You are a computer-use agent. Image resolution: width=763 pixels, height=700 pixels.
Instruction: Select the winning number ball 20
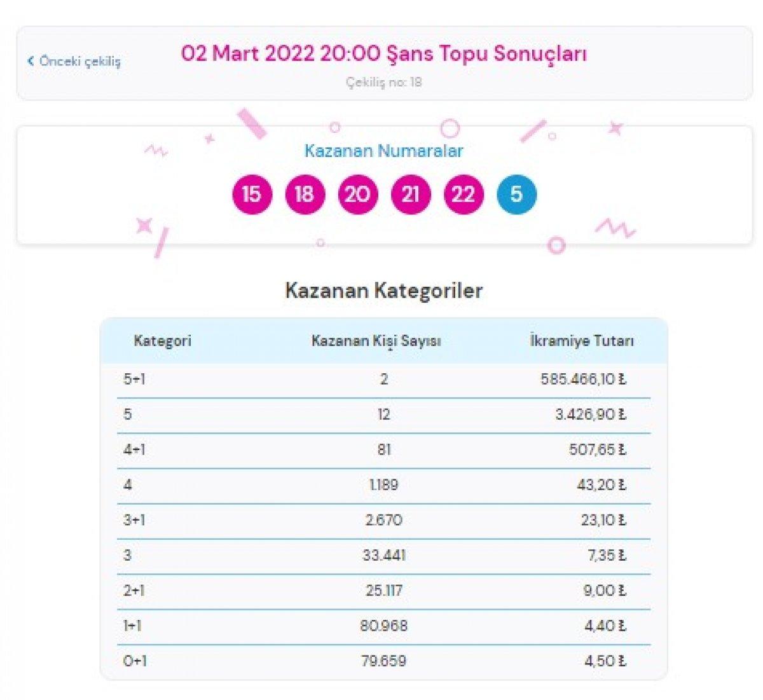click(x=358, y=194)
